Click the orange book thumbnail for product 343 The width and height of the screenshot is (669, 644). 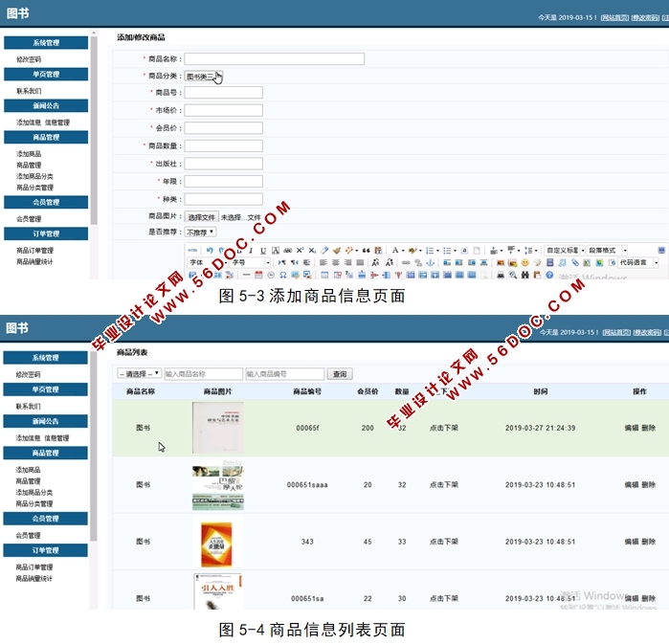pyautogui.click(x=216, y=544)
